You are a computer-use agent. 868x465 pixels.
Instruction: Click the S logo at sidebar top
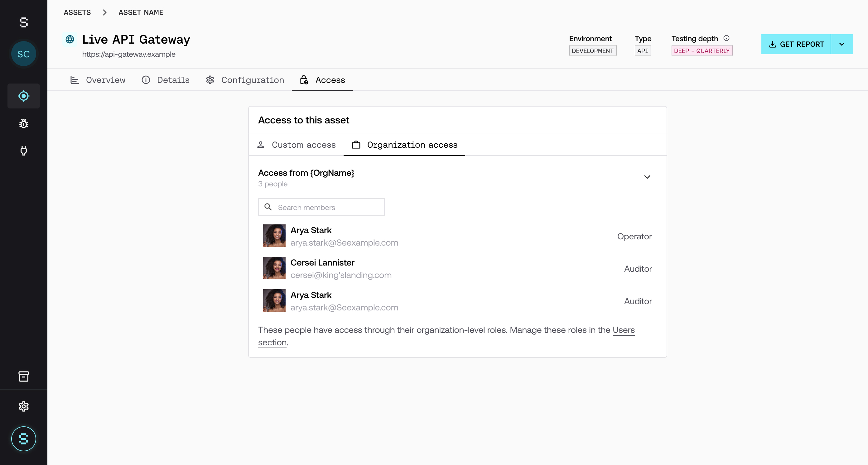[x=24, y=22]
